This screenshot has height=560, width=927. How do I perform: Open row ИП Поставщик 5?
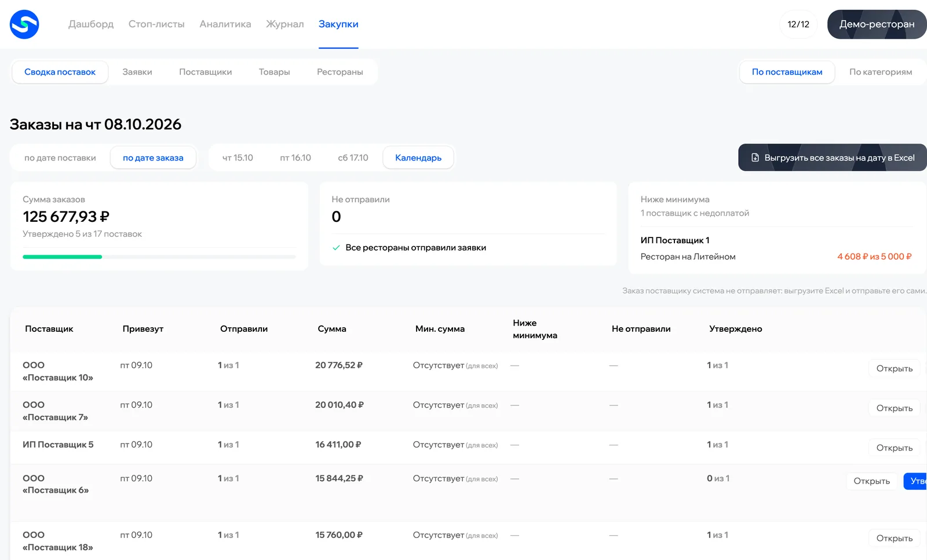click(895, 448)
